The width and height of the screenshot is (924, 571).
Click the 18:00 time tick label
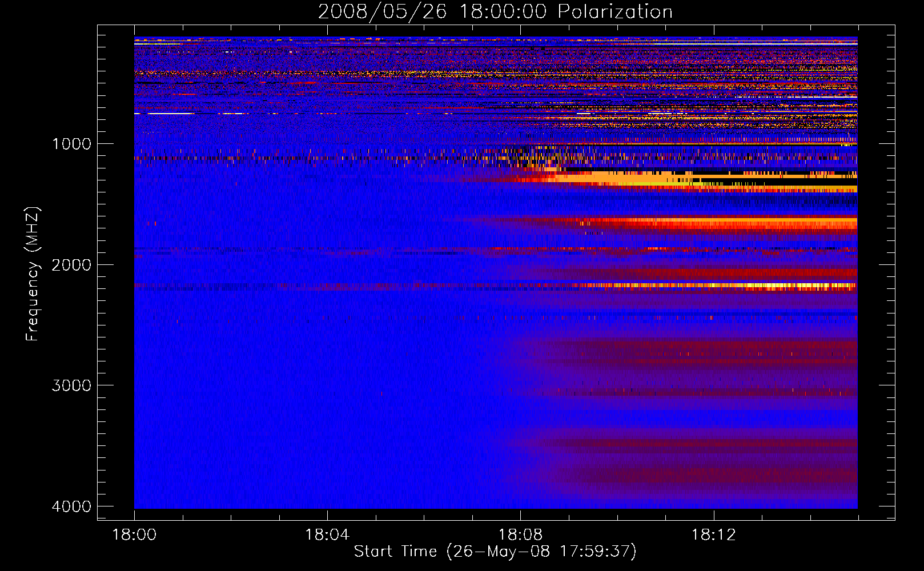(134, 535)
